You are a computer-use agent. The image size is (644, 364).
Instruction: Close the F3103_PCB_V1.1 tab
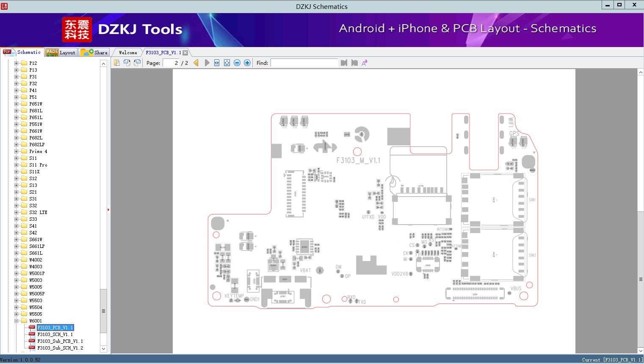[185, 53]
